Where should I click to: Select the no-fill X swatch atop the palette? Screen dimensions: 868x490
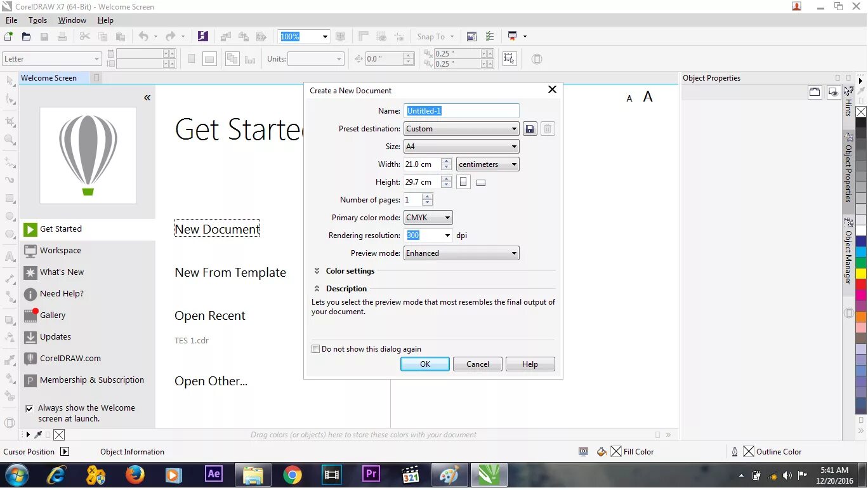click(861, 112)
